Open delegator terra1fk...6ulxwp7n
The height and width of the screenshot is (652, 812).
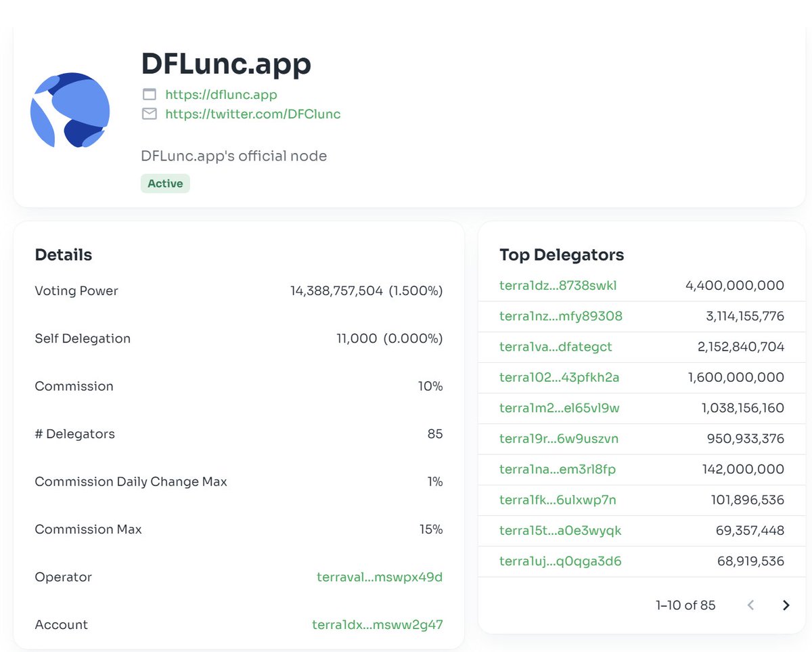(x=558, y=500)
